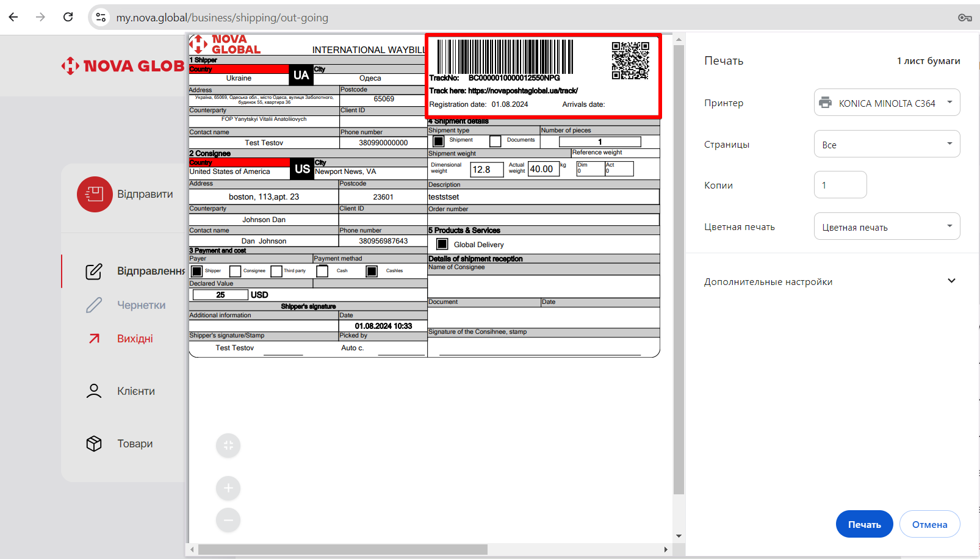
Task: Click the fit-to-page preview icon
Action: (x=228, y=445)
